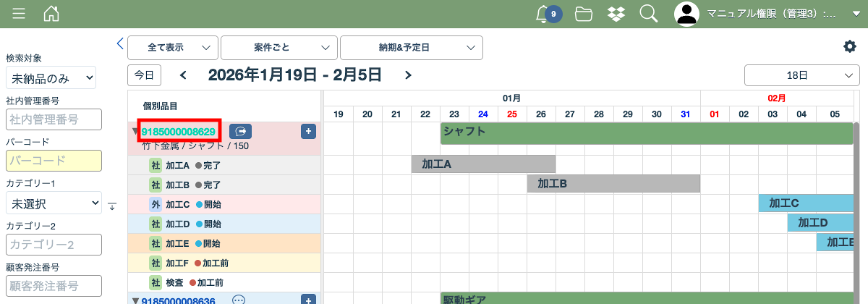
Task: Open the Dropbox icon
Action: coord(616,14)
